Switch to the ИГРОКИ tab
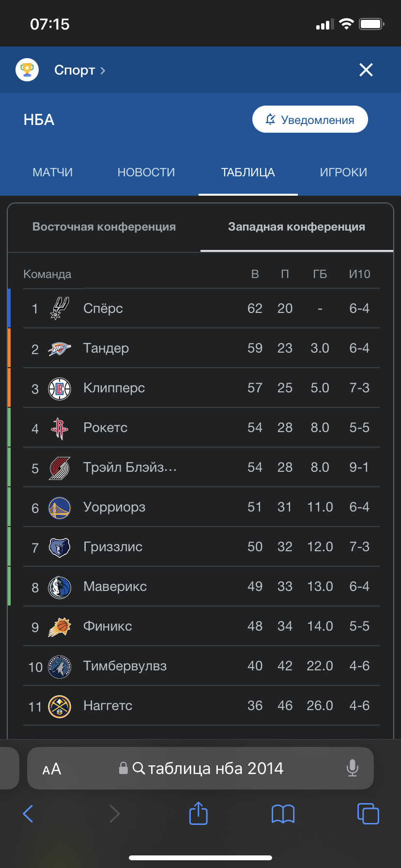Screen dimensions: 401x868 coord(343,172)
